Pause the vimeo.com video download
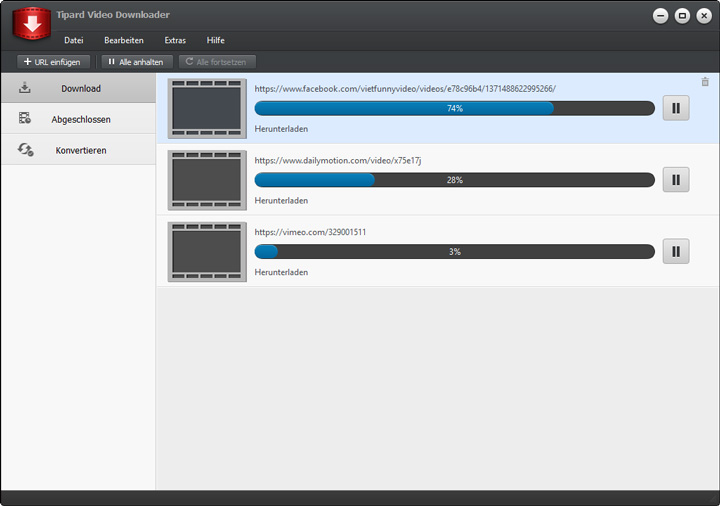This screenshot has height=506, width=720. [676, 252]
